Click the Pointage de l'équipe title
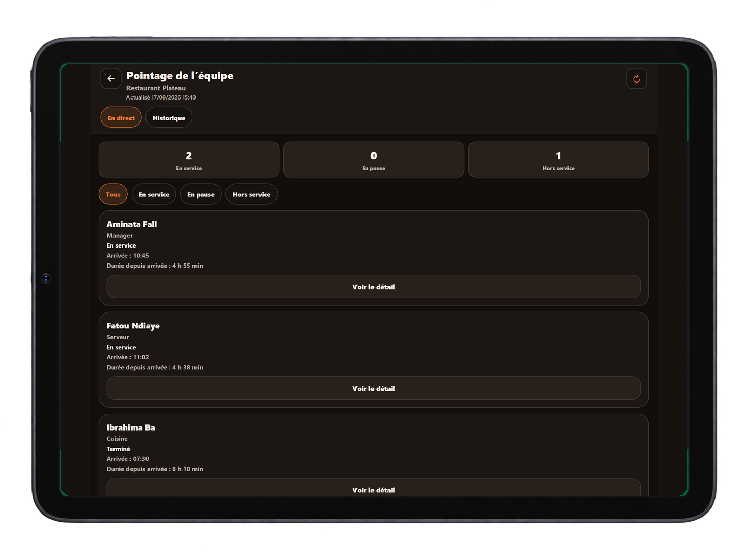The height and width of the screenshot is (560, 747). (180, 76)
